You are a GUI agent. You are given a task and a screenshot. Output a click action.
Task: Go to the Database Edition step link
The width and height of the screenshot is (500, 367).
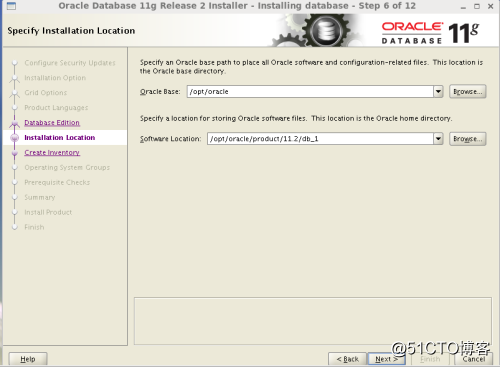[x=52, y=123]
